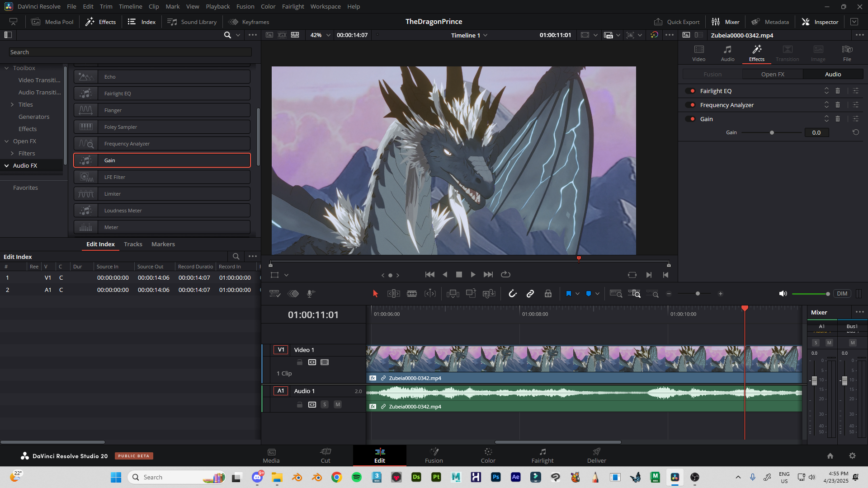Switch to Open FX effects subtab

(773, 74)
